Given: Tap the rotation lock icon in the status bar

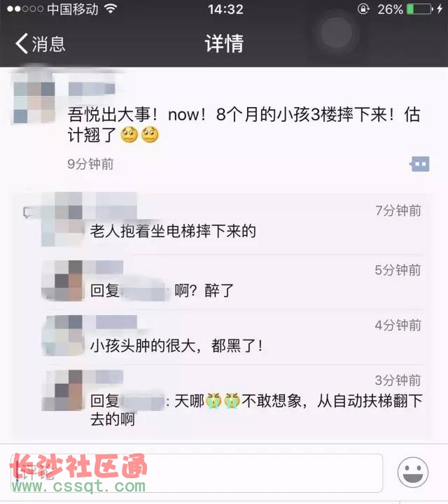Looking at the screenshot, I should [x=363, y=9].
